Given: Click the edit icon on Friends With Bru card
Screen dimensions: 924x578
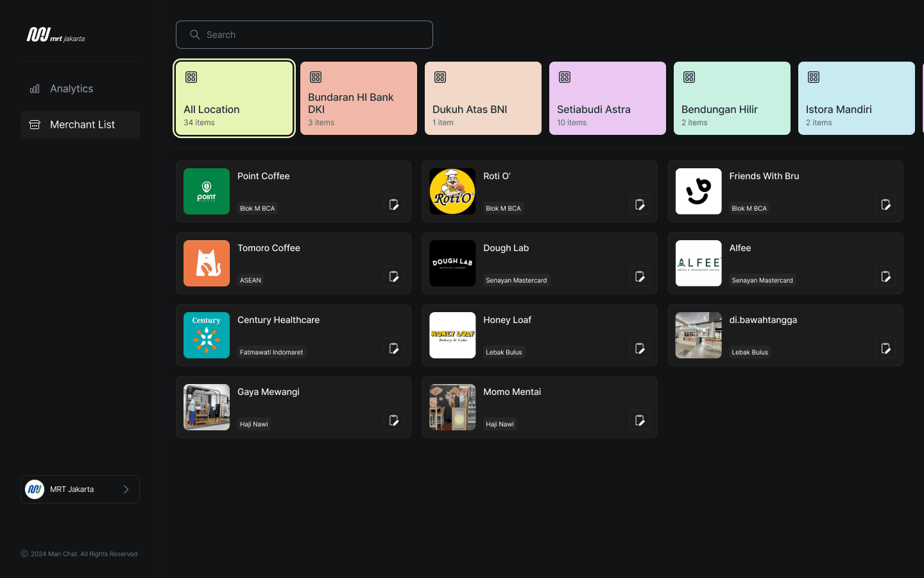Looking at the screenshot, I should click(x=886, y=204).
